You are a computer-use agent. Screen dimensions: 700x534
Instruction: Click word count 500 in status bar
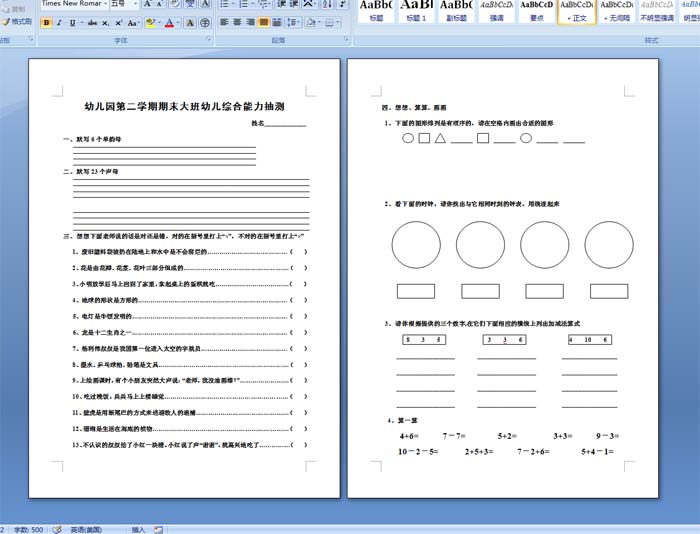[x=28, y=530]
